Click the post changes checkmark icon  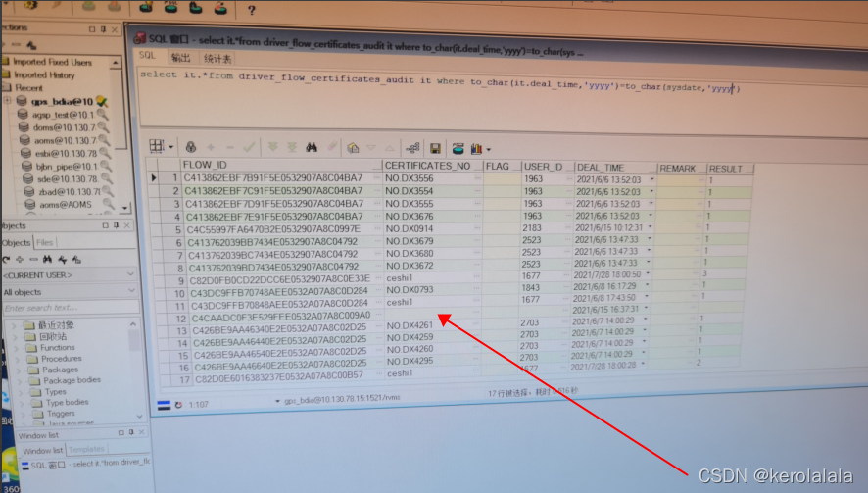click(249, 147)
